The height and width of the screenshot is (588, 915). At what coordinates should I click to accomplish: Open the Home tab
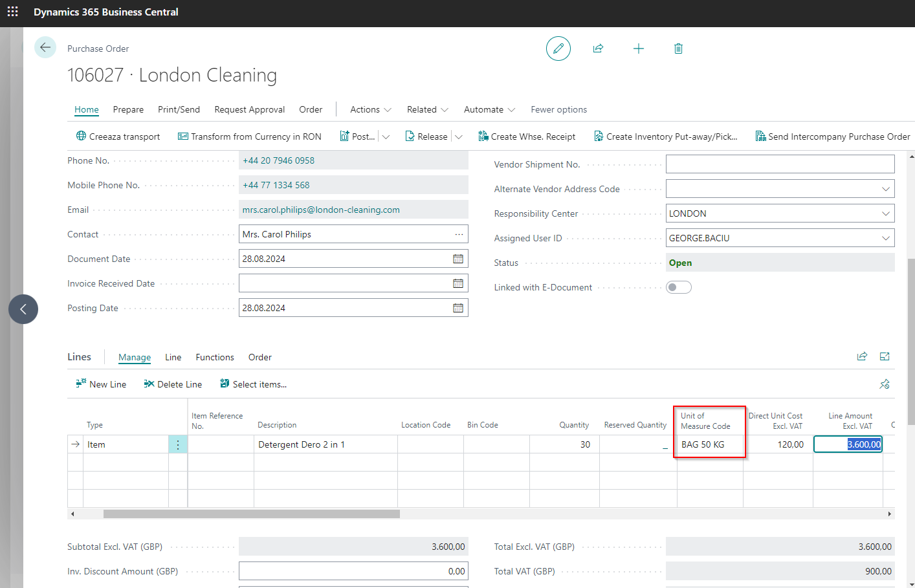tap(87, 109)
